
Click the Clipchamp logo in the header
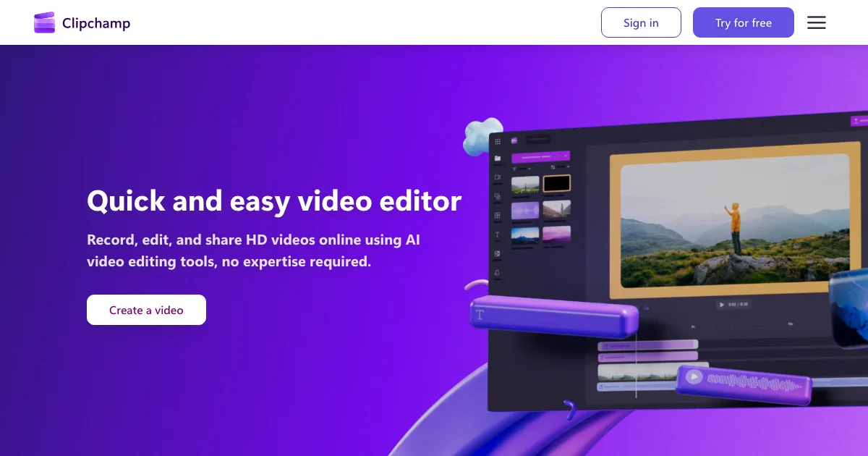(x=81, y=23)
